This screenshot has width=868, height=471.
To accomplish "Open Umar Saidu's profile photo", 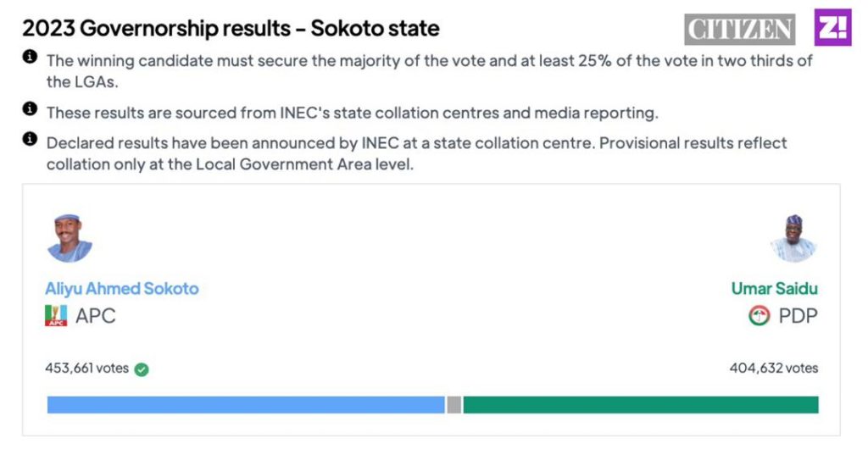I will pyautogui.click(x=793, y=238).
